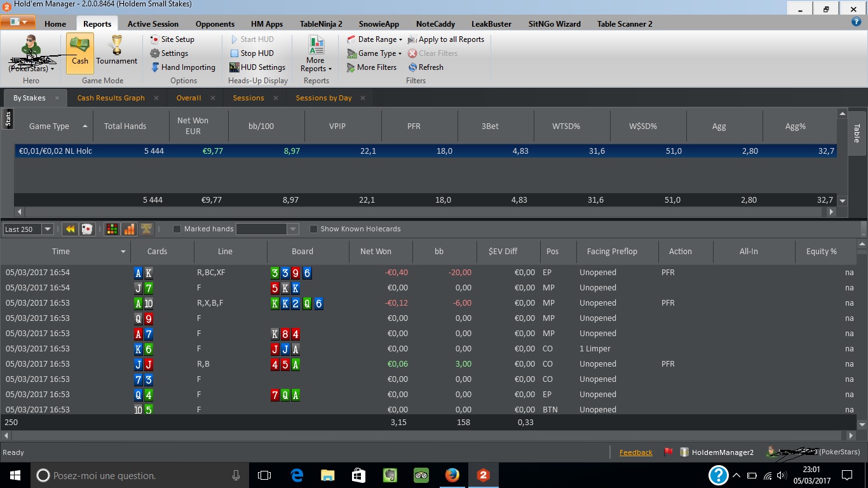Open the SitNGo Wizard tab

(554, 24)
